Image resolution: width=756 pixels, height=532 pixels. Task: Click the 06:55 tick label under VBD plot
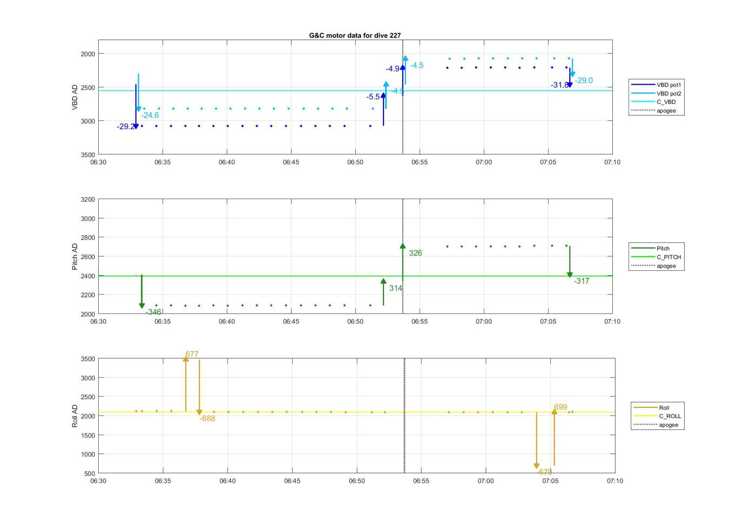pyautogui.click(x=420, y=162)
